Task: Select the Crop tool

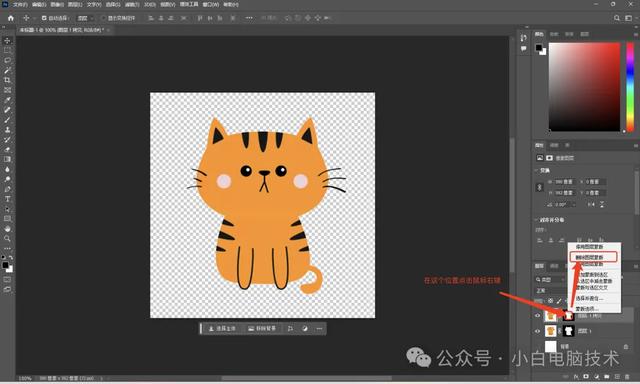Action: pos(7,80)
